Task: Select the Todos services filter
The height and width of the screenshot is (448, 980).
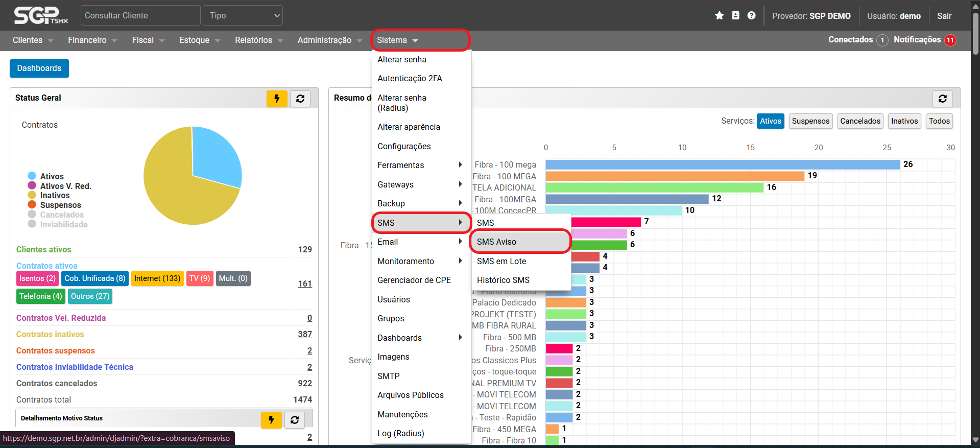Action: click(x=939, y=121)
